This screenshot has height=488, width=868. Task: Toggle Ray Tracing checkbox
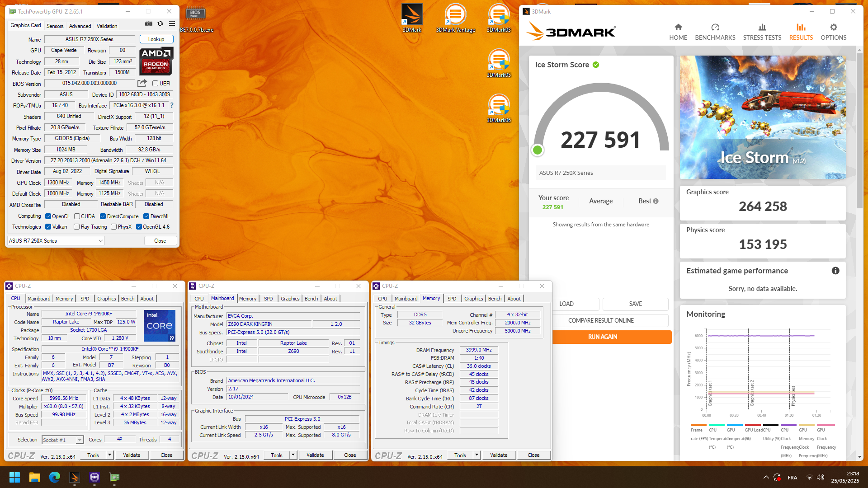click(x=76, y=227)
